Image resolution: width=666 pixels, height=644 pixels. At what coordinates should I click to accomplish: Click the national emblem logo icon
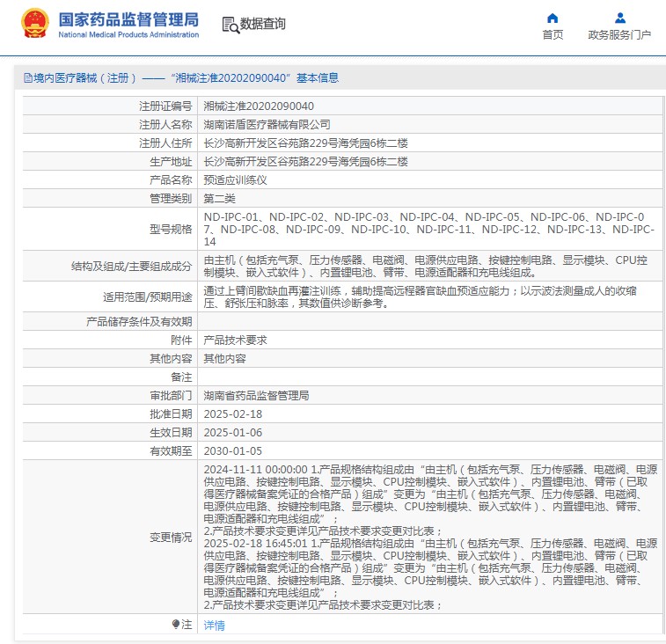[x=35, y=25]
